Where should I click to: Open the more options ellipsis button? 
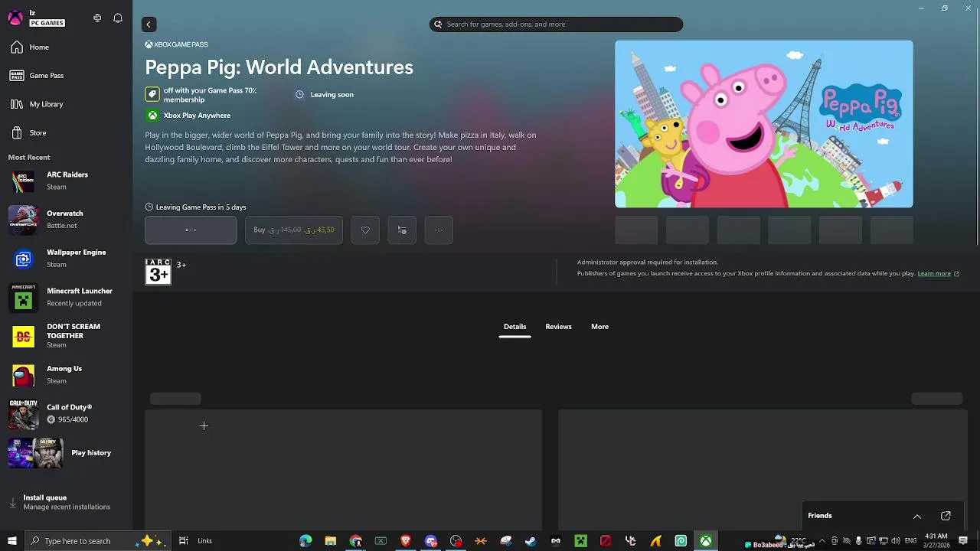(439, 230)
